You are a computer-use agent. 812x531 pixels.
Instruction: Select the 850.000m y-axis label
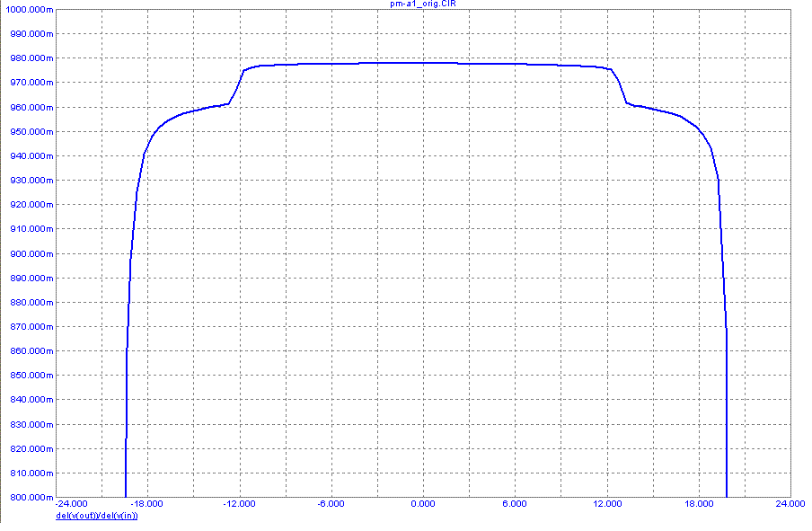coord(31,375)
